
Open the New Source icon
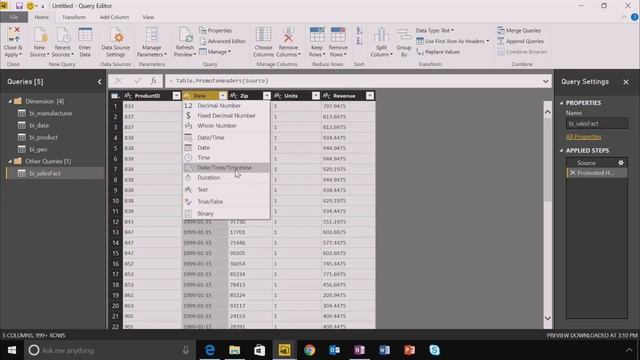(x=40, y=35)
